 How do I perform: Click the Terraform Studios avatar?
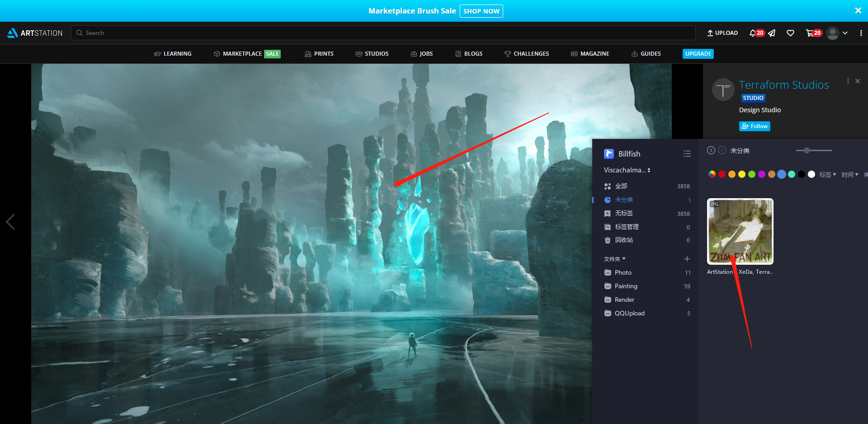click(723, 90)
